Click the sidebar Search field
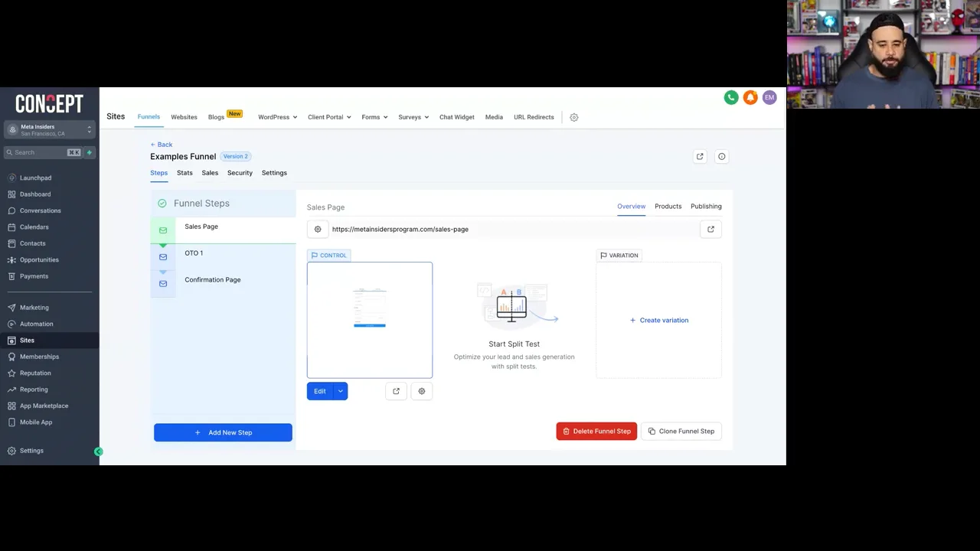The image size is (980, 551). coord(43,152)
